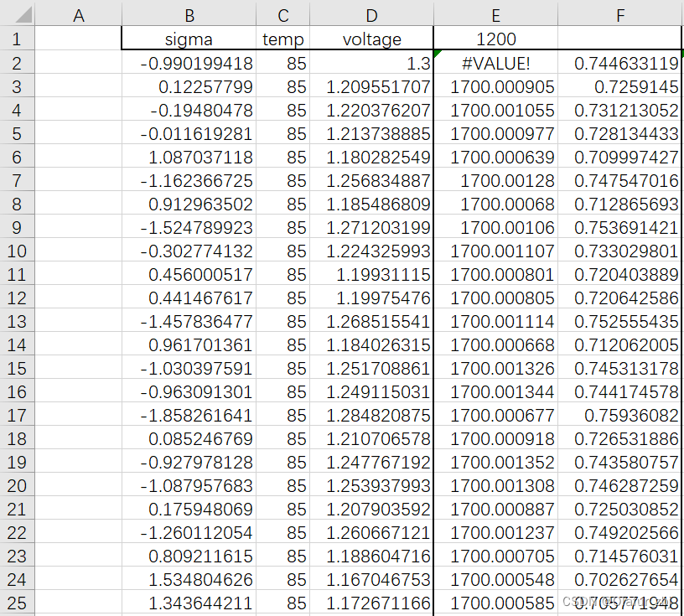Click the header cell containing 1200
The height and width of the screenshot is (616, 684).
pyautogui.click(x=495, y=39)
